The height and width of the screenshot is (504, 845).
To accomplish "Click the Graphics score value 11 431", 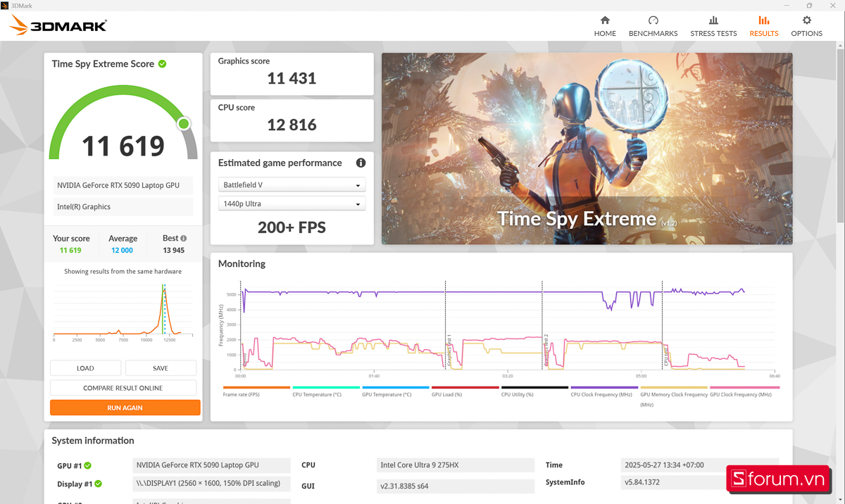I will (x=292, y=78).
